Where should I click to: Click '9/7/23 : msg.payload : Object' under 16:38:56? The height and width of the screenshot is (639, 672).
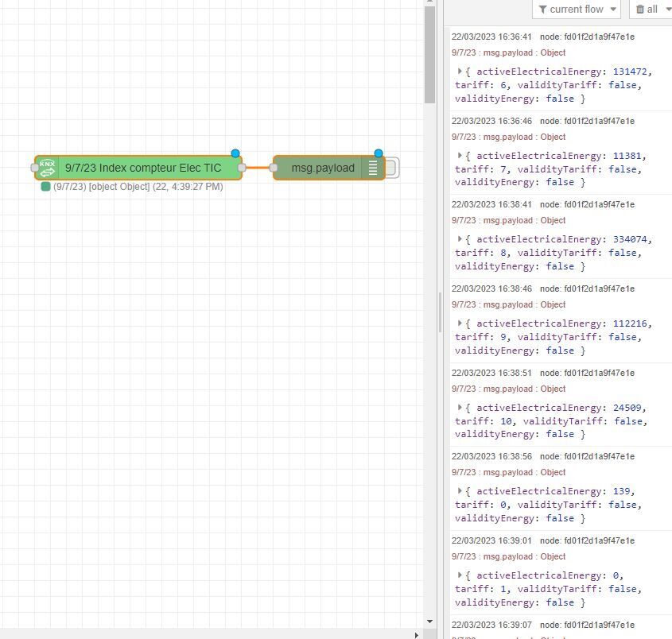point(508,472)
